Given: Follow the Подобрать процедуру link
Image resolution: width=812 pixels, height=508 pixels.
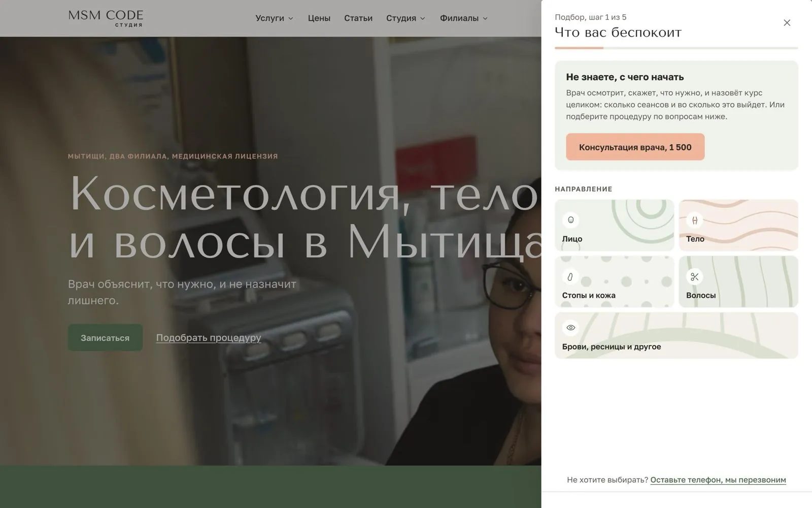Looking at the screenshot, I should [209, 338].
